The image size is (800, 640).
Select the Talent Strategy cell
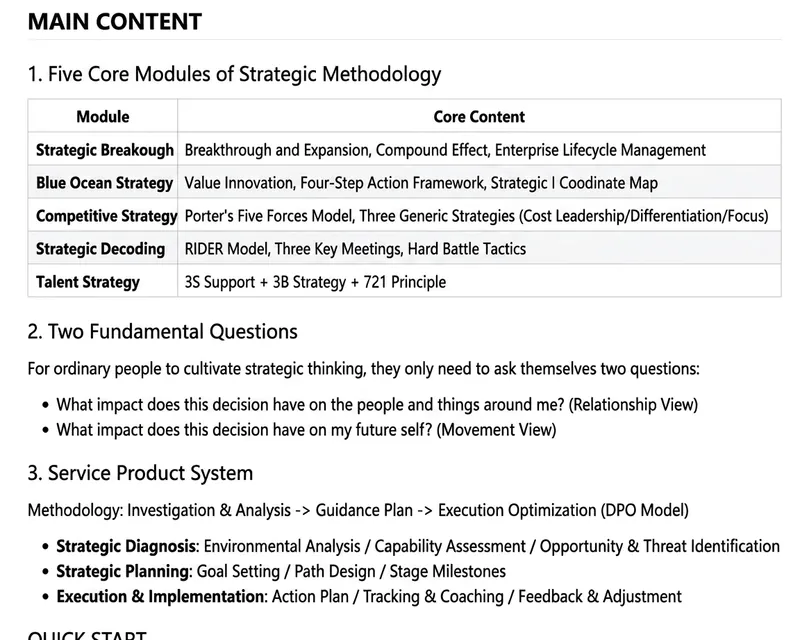coord(103,281)
